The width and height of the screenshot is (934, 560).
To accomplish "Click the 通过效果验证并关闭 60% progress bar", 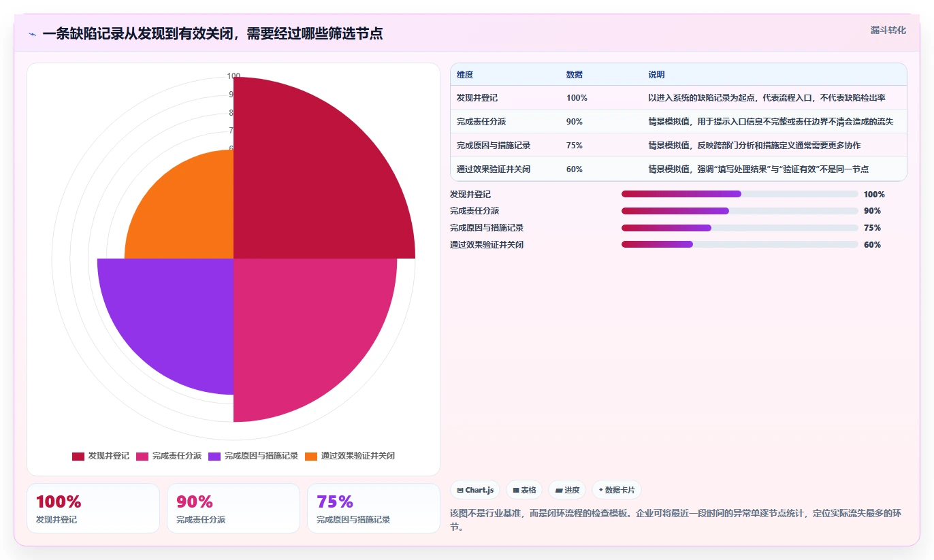I will point(740,244).
